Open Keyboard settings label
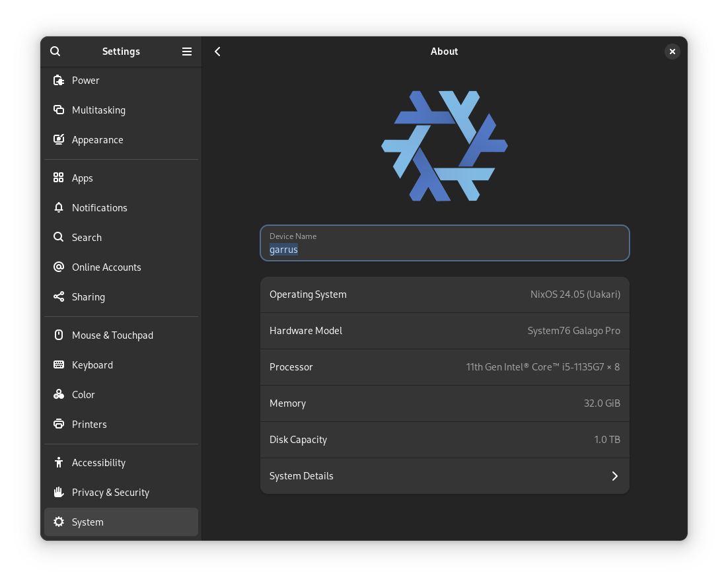The image size is (728, 585). pyautogui.click(x=92, y=365)
